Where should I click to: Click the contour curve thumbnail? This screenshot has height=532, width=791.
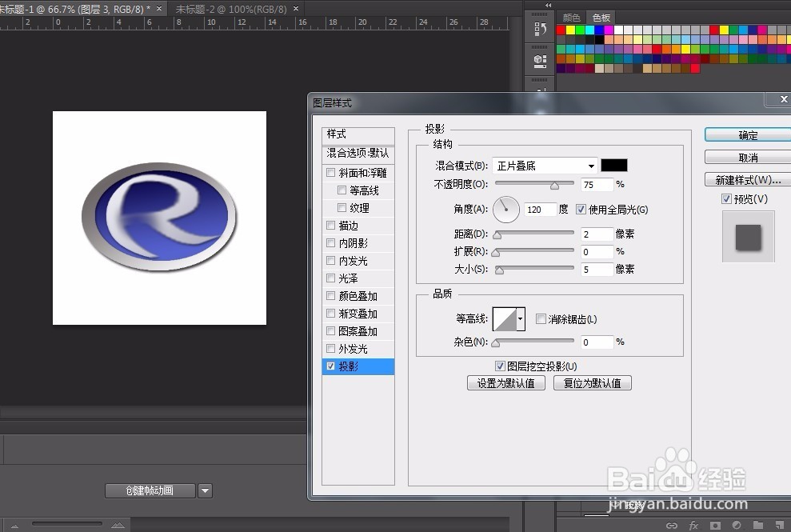click(505, 319)
